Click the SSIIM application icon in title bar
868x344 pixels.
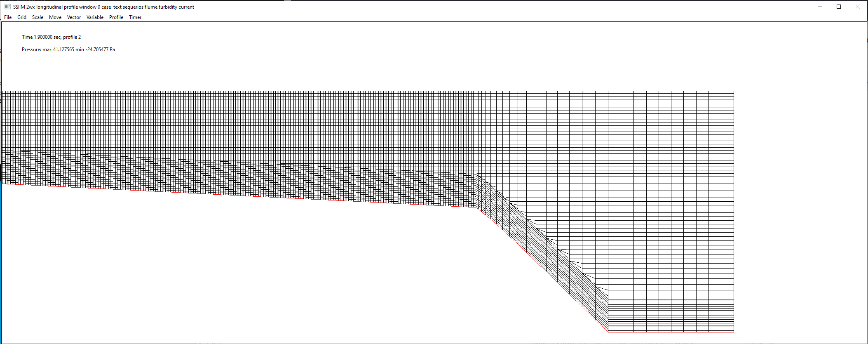tap(7, 7)
